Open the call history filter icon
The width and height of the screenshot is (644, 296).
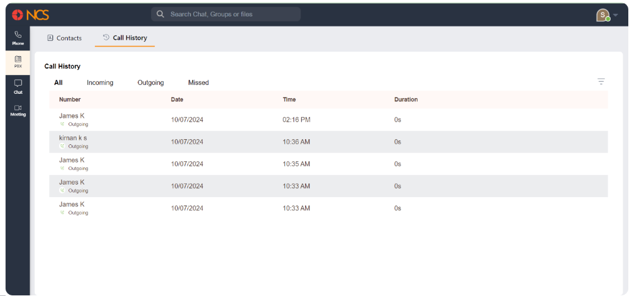point(601,81)
